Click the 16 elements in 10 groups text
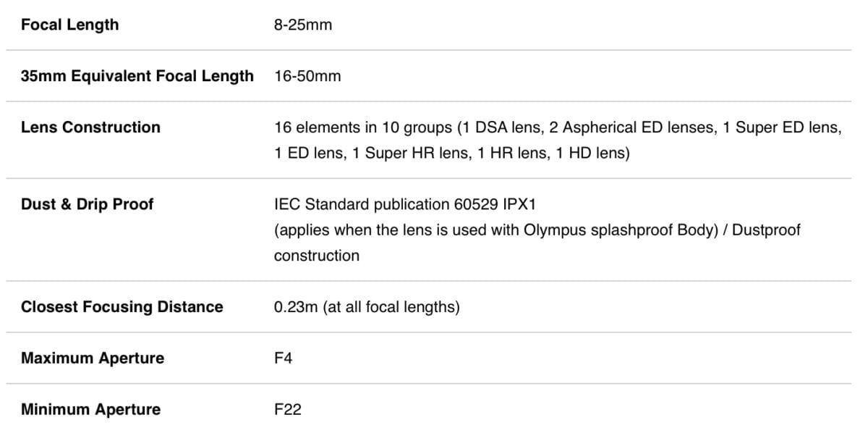The image size is (868, 441). (363, 127)
